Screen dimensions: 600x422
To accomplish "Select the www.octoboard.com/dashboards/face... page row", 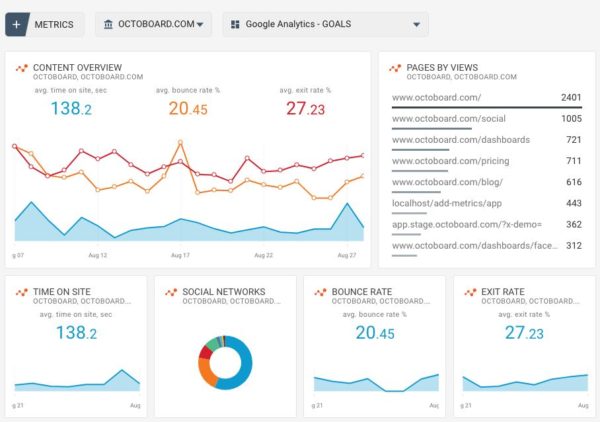I will point(487,247).
